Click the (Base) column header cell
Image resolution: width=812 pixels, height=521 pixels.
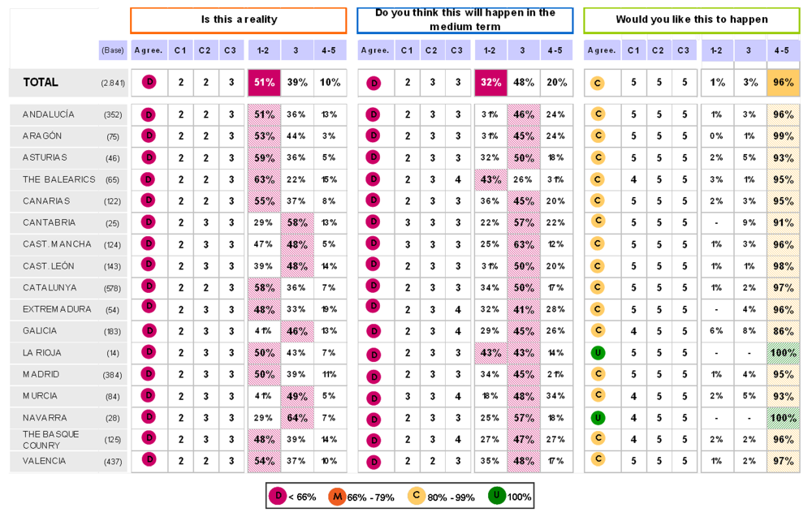113,50
